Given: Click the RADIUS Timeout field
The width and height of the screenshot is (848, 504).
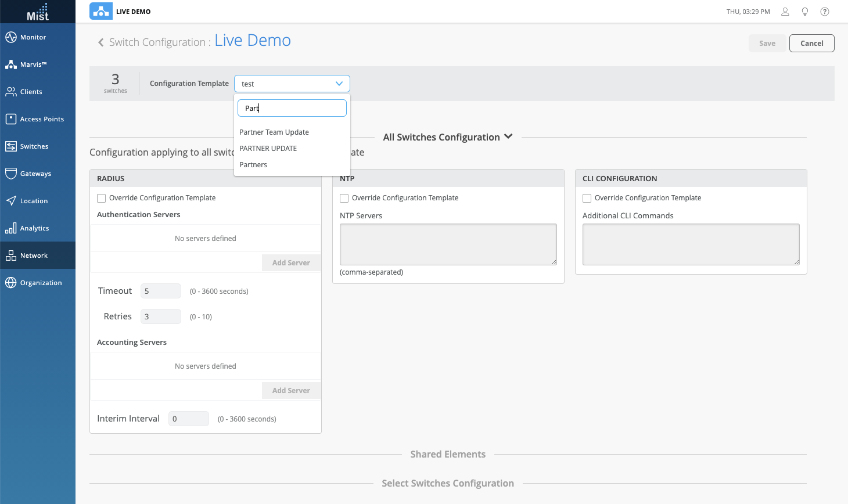Looking at the screenshot, I should click(x=161, y=291).
